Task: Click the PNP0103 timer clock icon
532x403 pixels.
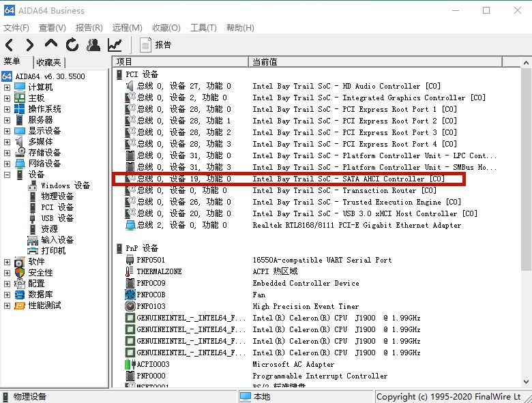Action: 130,306
